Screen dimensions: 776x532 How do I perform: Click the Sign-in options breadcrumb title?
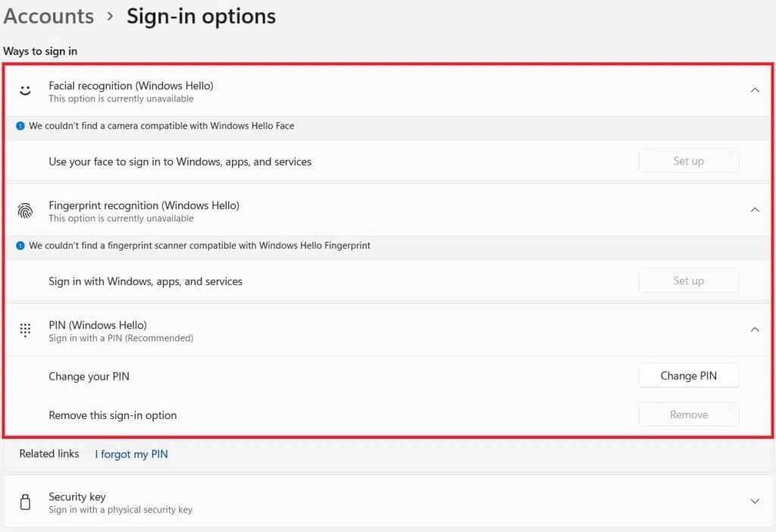pos(201,16)
